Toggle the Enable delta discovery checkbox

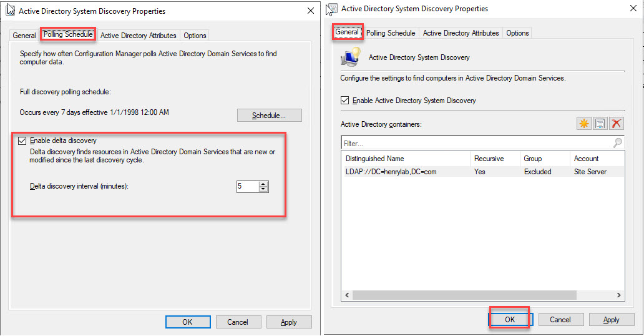pyautogui.click(x=23, y=141)
